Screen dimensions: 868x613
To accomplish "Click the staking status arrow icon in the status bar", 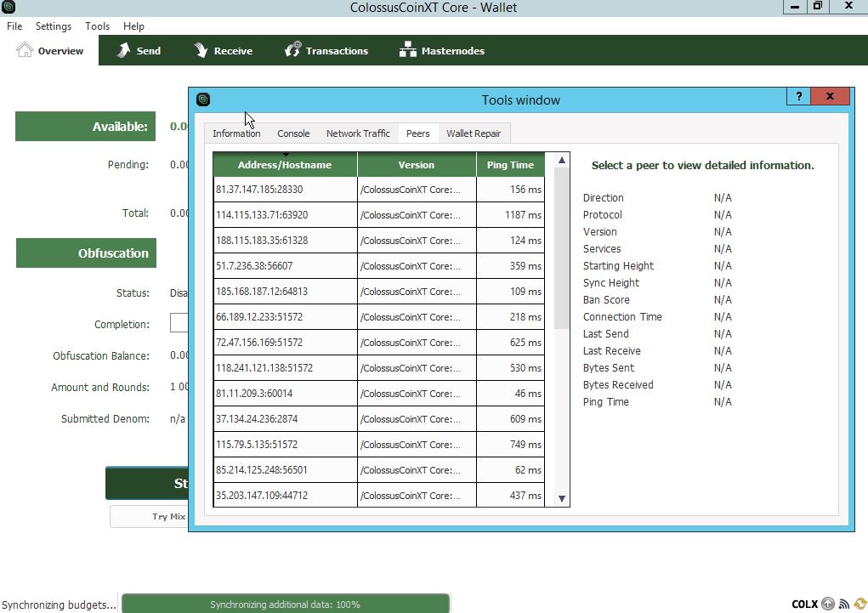I will [x=827, y=604].
